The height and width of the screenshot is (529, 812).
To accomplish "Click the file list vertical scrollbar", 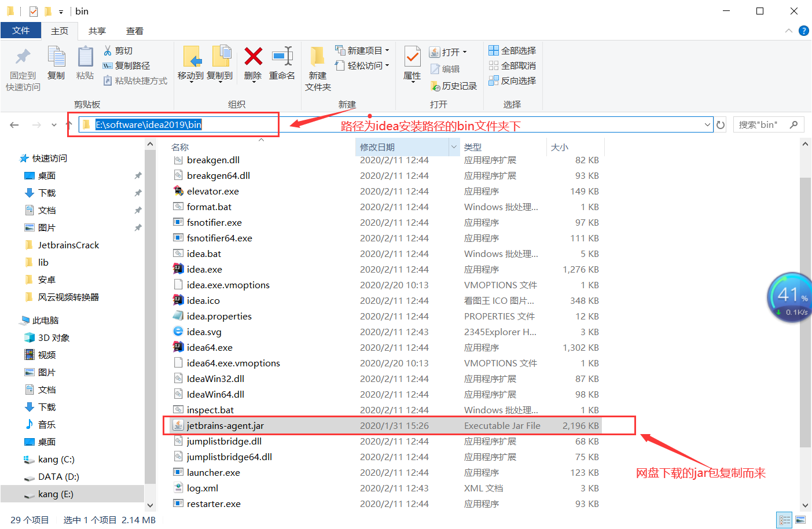I will pos(805,313).
